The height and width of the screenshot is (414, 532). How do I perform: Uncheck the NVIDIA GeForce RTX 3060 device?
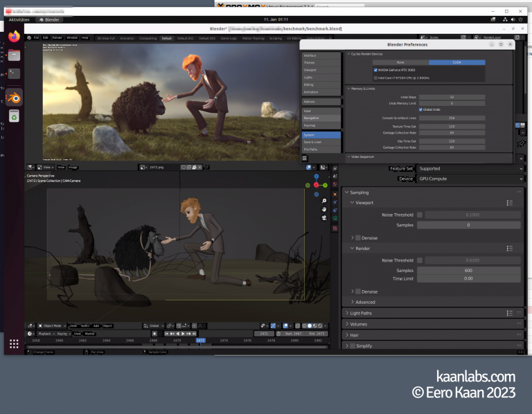click(x=375, y=70)
